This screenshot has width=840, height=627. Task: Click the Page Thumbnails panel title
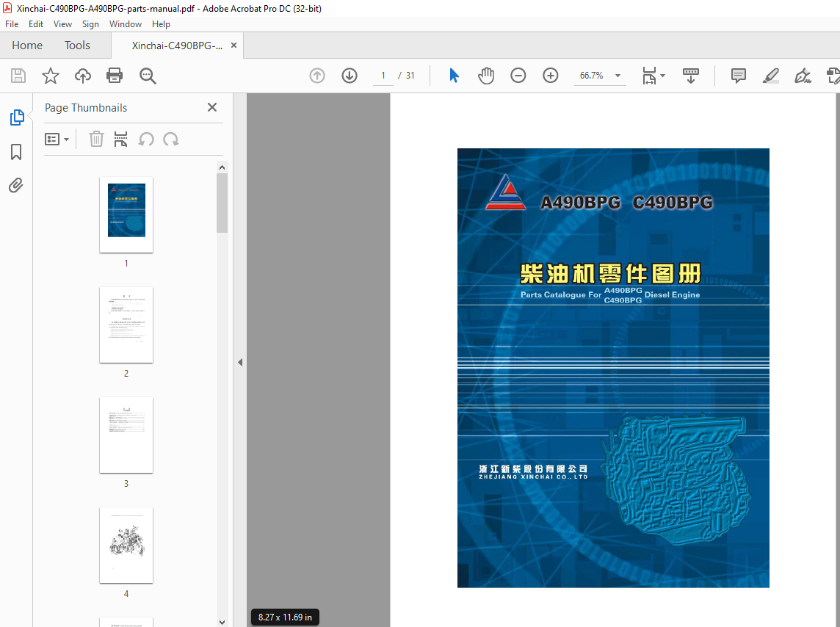(x=86, y=108)
